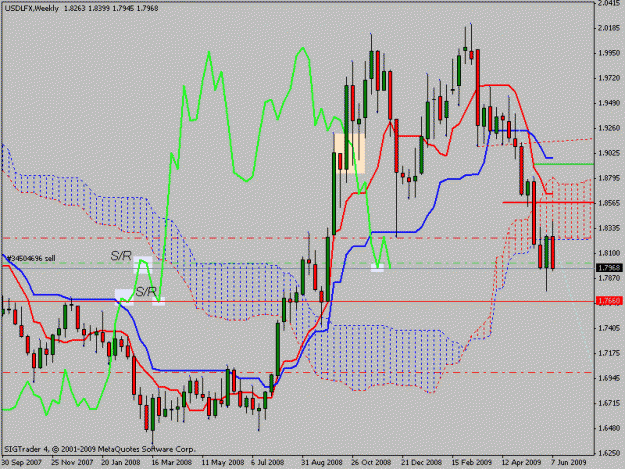
Task: Click the 1.8335 price scale label
Action: pos(610,228)
